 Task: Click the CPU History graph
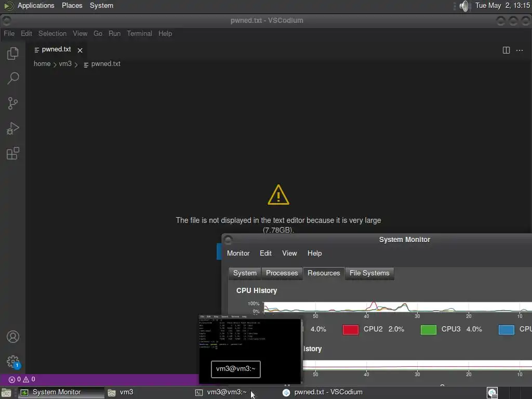(x=397, y=307)
